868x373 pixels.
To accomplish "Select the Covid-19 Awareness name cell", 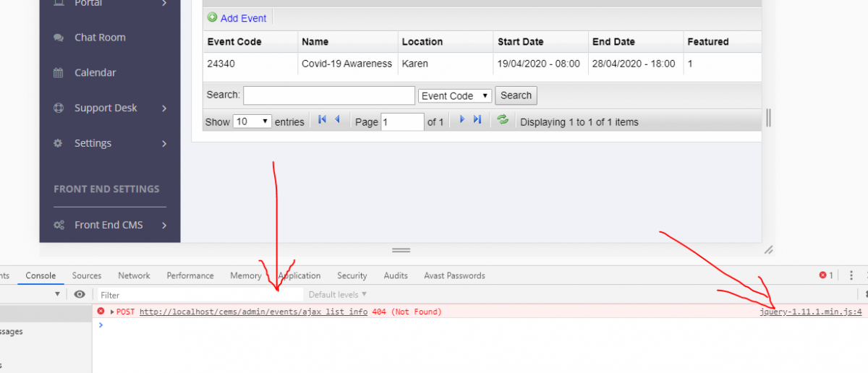I will pyautogui.click(x=348, y=64).
